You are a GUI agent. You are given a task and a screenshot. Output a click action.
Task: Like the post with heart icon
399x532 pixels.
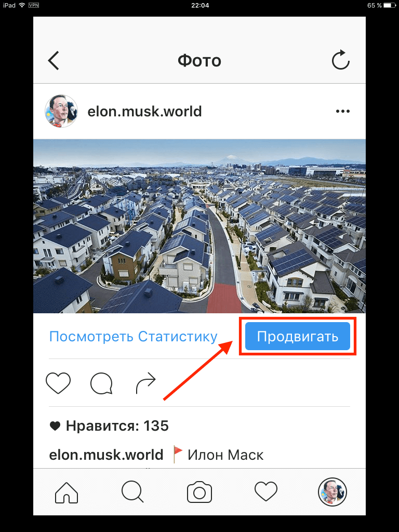pos(58,383)
